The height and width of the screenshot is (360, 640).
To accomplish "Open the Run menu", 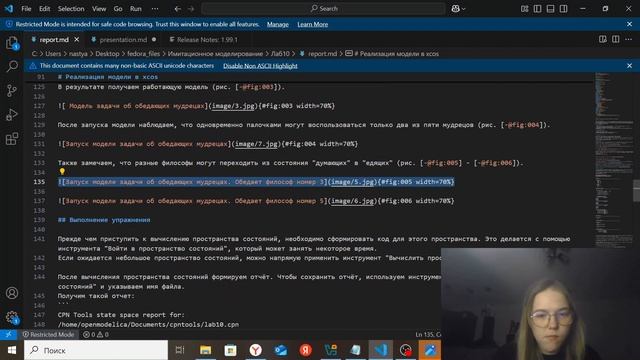I will point(136,9).
